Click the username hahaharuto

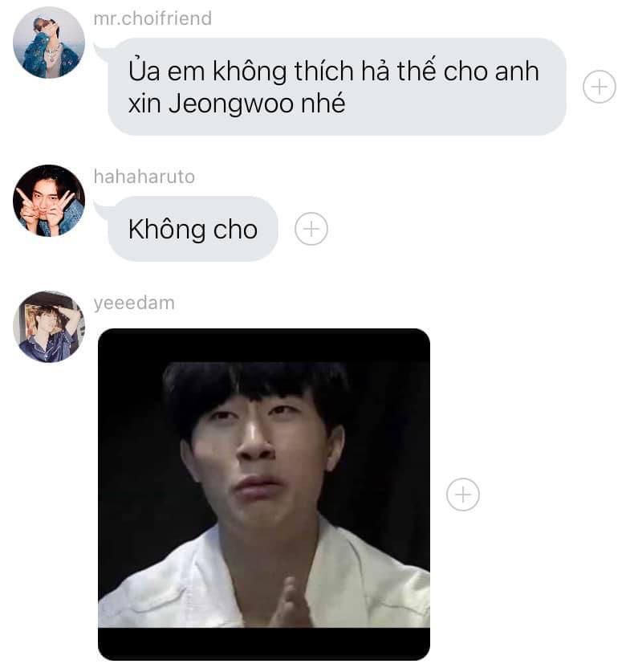144,177
